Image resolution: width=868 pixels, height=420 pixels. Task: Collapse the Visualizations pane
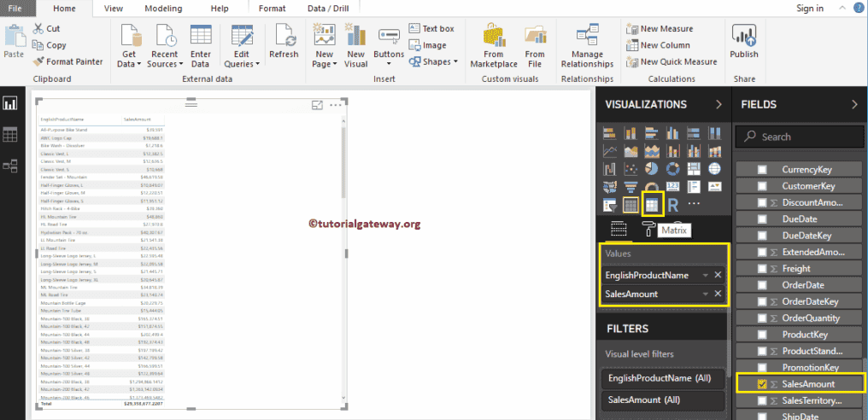point(718,104)
